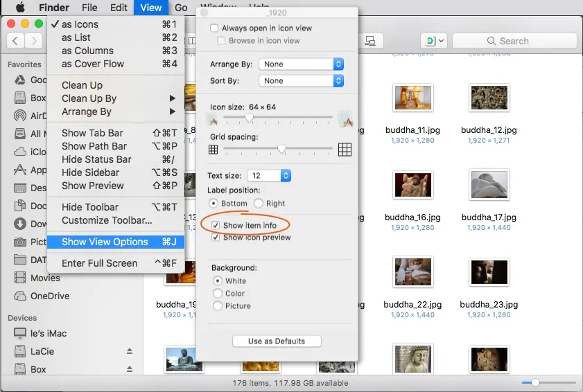
Task: Select the Right label position
Action: coord(259,204)
